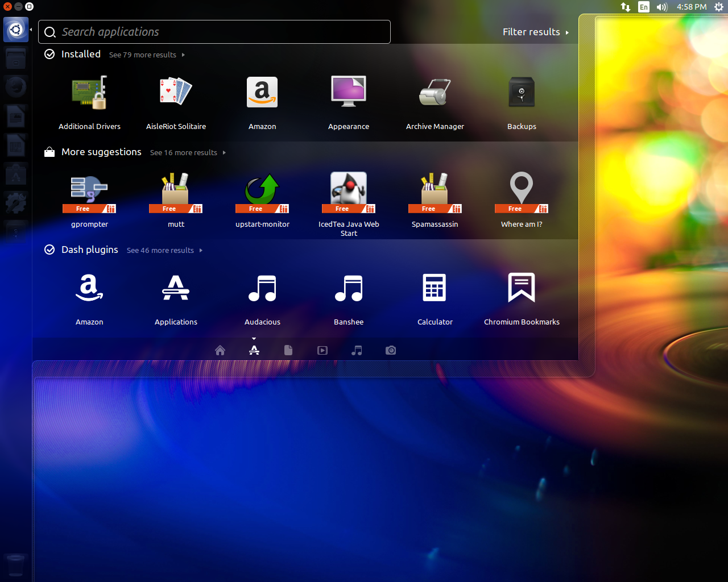This screenshot has height=582, width=728.
Task: Open Chromium Bookmarks plugin
Action: pos(522,298)
